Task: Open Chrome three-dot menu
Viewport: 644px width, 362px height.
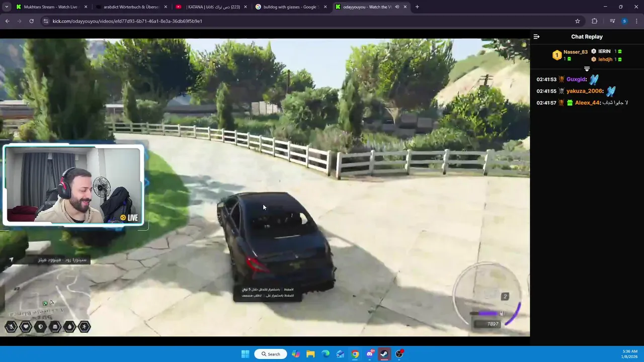Action: 637,21
